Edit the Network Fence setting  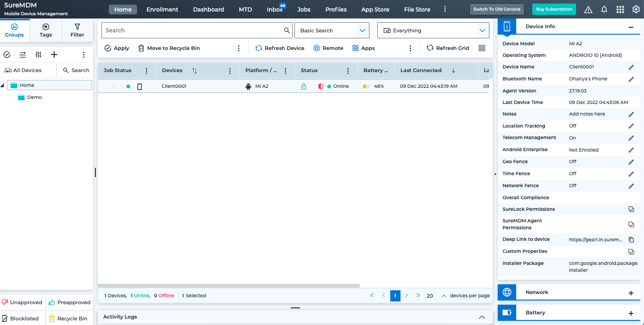click(x=631, y=186)
